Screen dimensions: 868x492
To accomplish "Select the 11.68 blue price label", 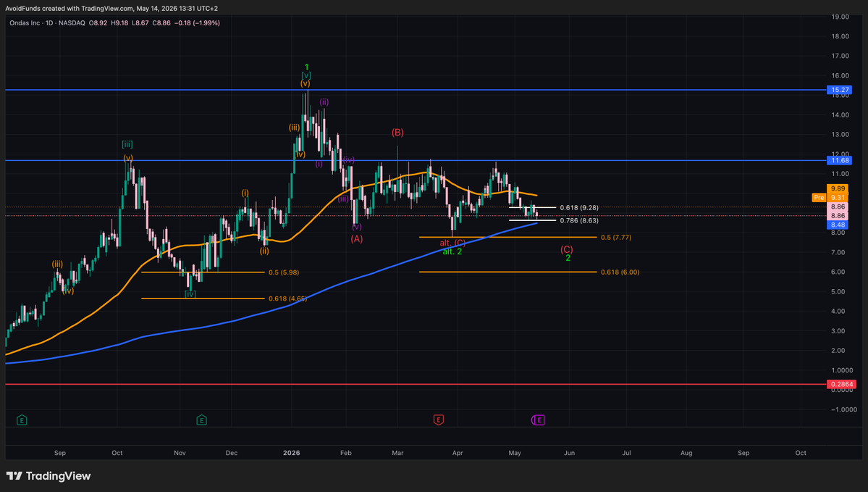I will coord(840,161).
